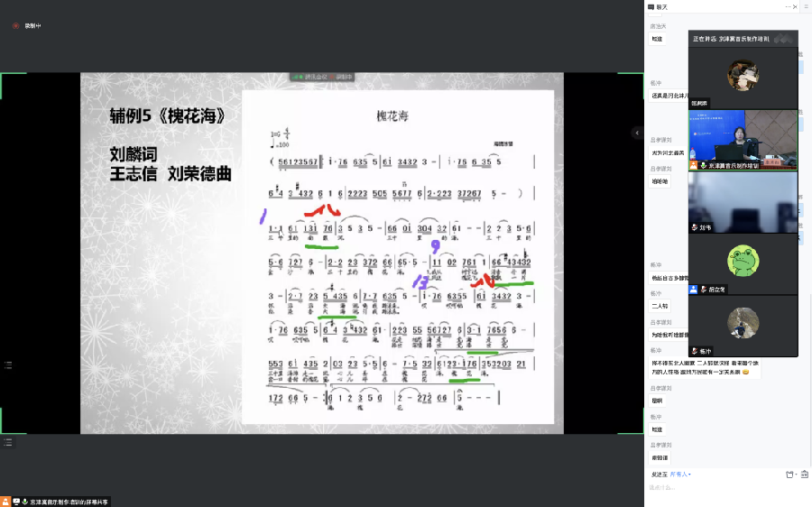Click the top-right menu icon beside chat close

[807, 6]
